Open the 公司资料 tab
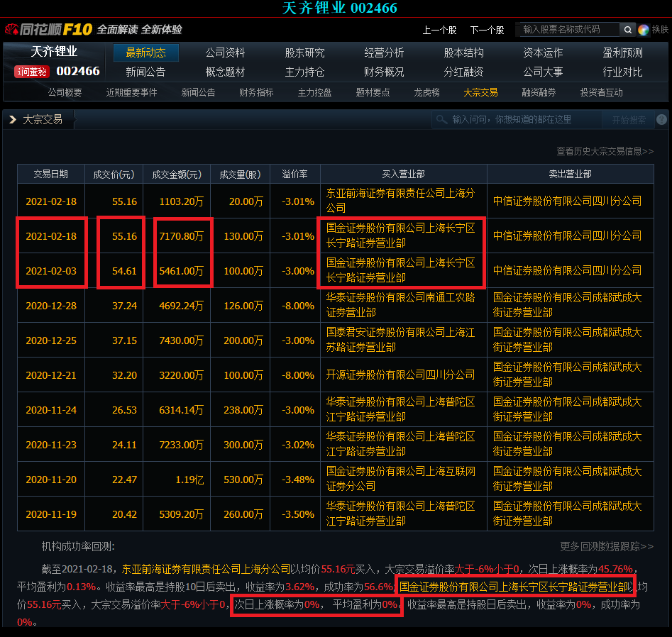672x637 pixels. [x=225, y=52]
